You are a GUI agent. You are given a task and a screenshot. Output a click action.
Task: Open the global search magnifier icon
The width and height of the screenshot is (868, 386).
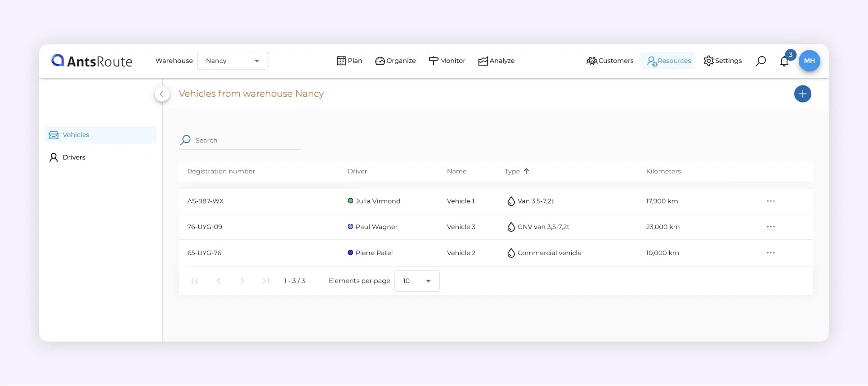761,61
